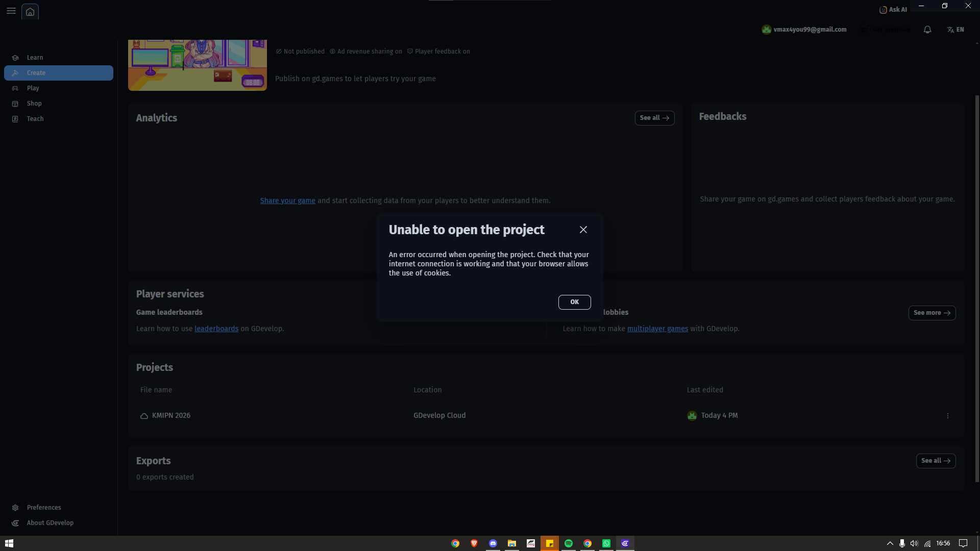The height and width of the screenshot is (551, 980).
Task: Click the Not published status
Action: [x=300, y=52]
